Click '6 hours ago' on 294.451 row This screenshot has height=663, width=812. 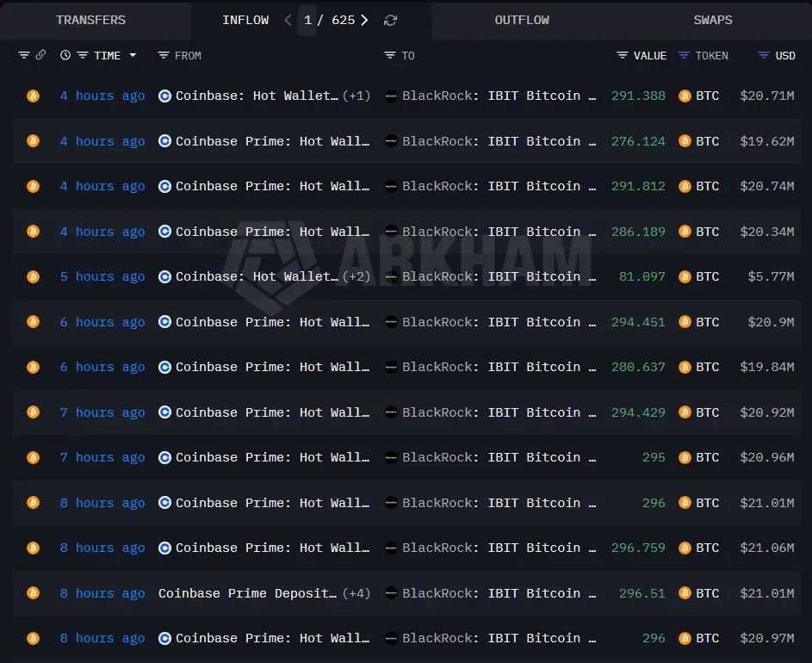click(102, 322)
